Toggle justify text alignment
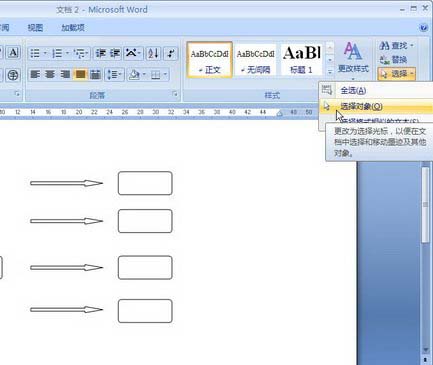 pyautogui.click(x=80, y=74)
